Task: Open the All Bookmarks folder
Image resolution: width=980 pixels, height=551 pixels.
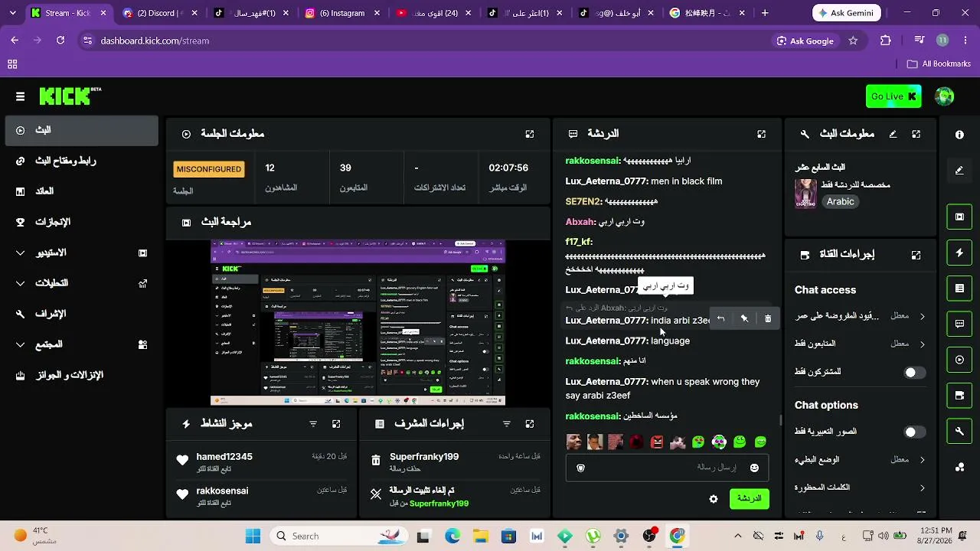Action: tap(939, 64)
